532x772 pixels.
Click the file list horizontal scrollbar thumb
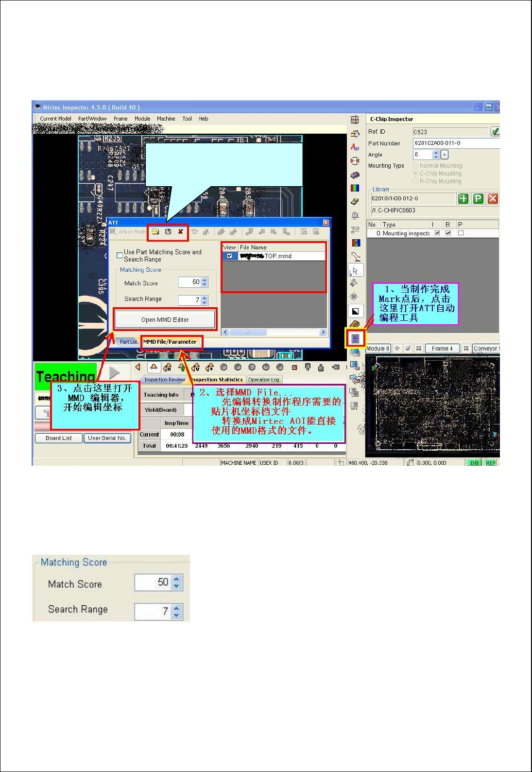click(248, 333)
